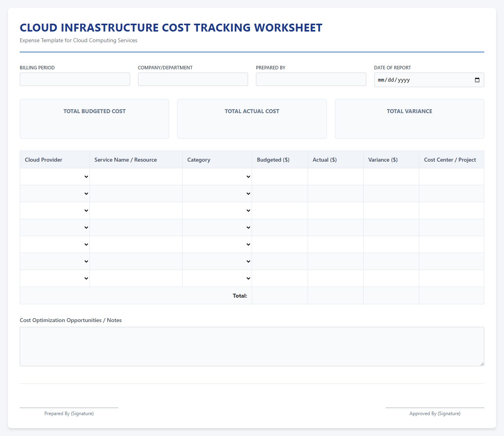Open the fifth row Category dropdown

(217, 244)
